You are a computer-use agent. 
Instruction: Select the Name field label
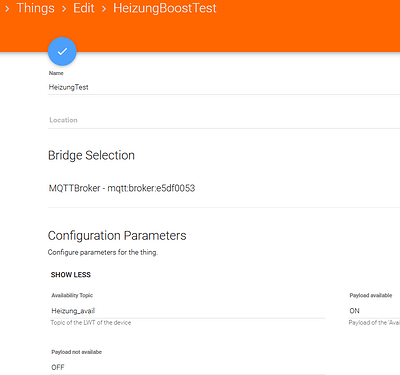coord(56,73)
